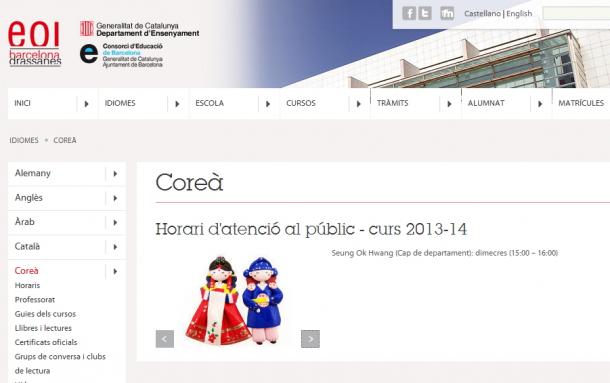610x383 pixels.
Task: Advance slideshow with right arrow button
Action: [310, 339]
